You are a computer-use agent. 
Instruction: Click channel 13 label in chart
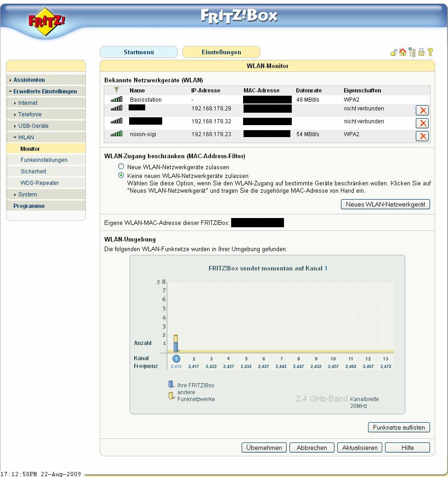click(386, 359)
